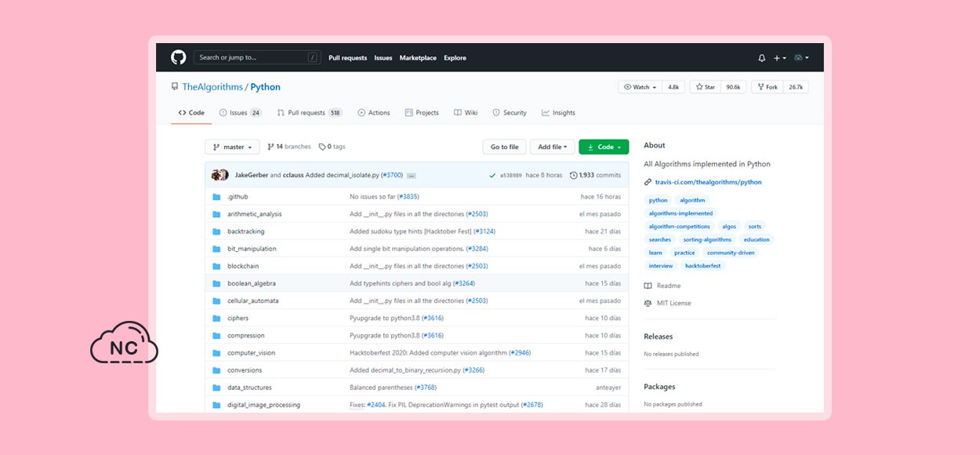Open the master branch dropdown
The width and height of the screenshot is (980, 455).
coord(232,147)
